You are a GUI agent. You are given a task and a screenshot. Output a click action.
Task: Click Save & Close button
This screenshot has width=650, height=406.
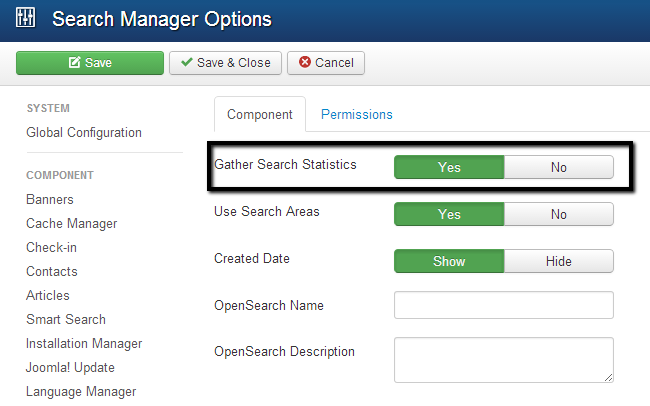point(225,62)
